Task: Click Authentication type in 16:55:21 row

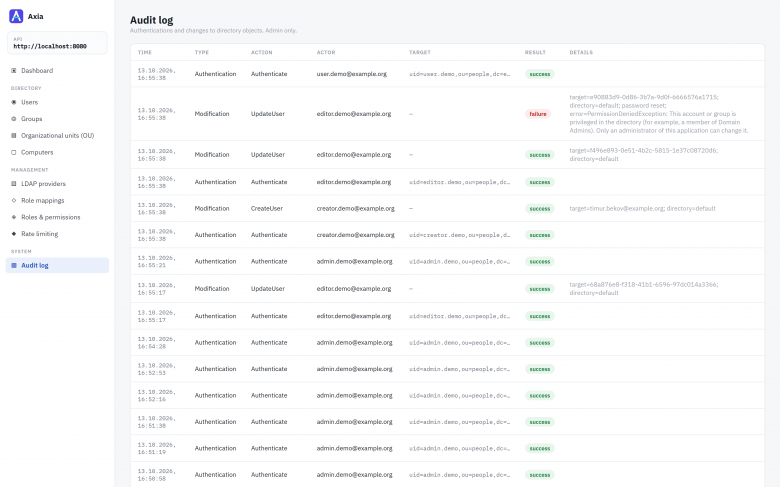Action: coord(215,261)
